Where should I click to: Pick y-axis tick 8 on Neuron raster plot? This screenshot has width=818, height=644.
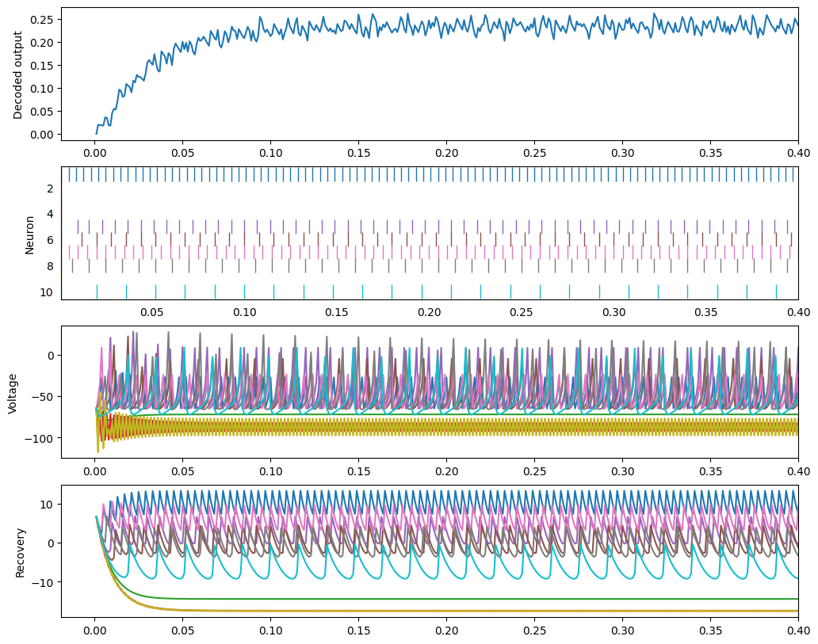pos(50,266)
